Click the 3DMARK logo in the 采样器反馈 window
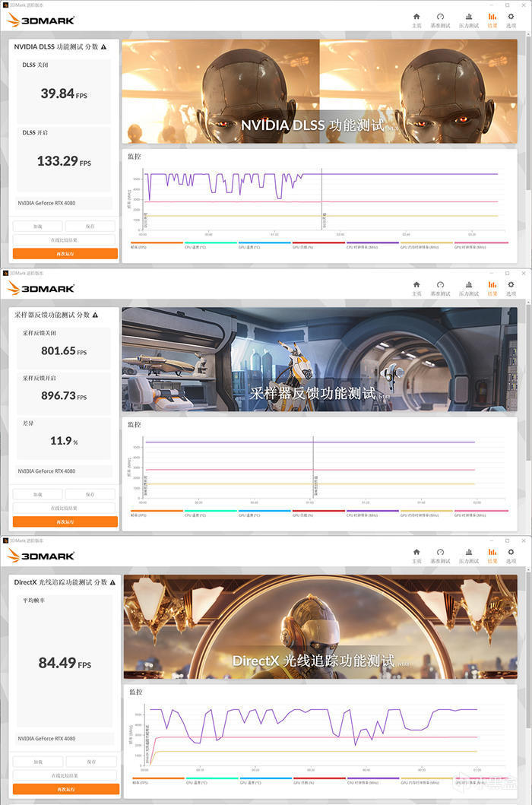Viewport: 532px width, 805px height. tap(41, 288)
